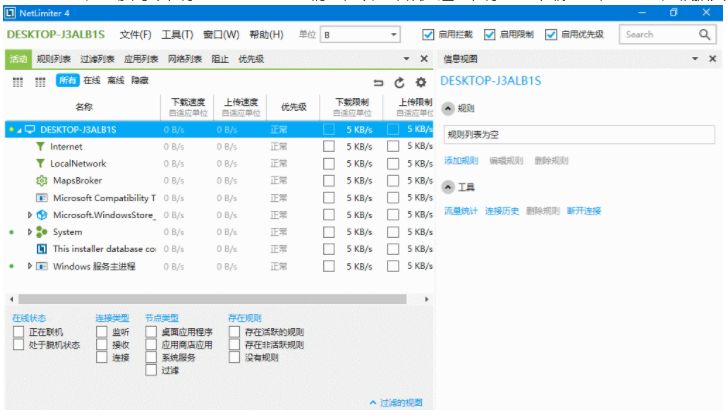The width and height of the screenshot is (728, 415).
Task: Collapse the 规则 section
Action: pyautogui.click(x=448, y=109)
